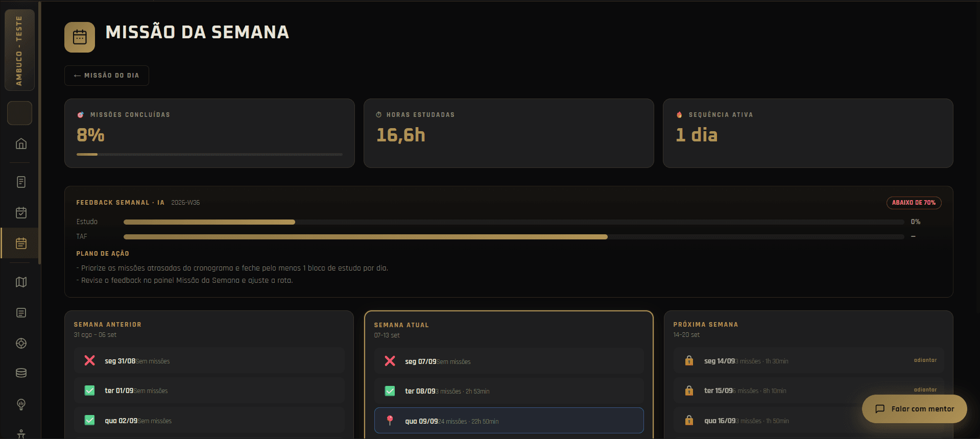
Task: Click adiantar for seg 14/09
Action: click(925, 360)
